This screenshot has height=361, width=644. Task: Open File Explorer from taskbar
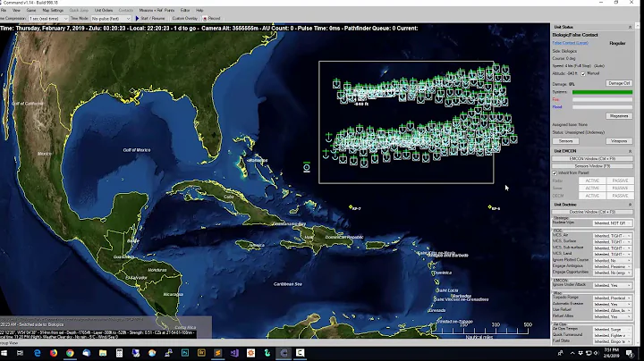[103, 353]
